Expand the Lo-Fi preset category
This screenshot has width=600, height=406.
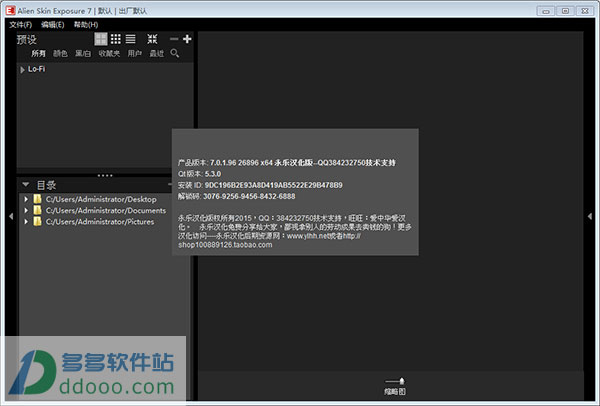click(x=22, y=70)
